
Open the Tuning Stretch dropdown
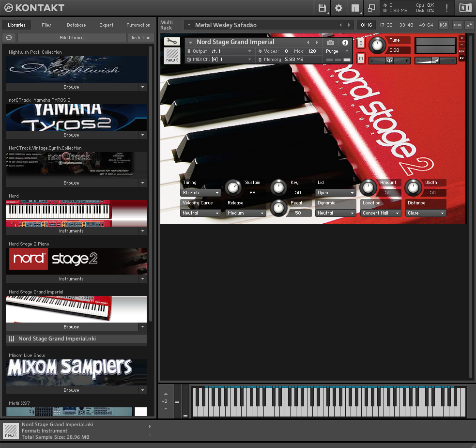[x=200, y=193]
